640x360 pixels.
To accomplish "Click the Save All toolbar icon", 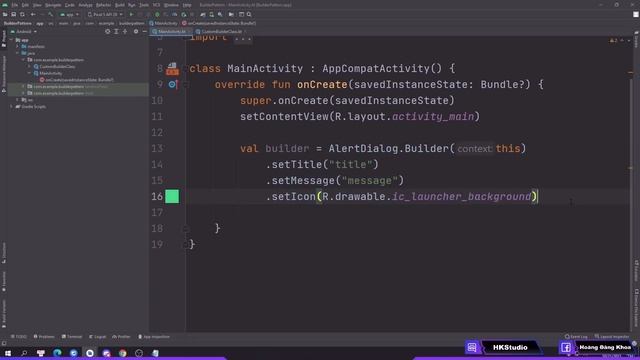I will click(13, 14).
